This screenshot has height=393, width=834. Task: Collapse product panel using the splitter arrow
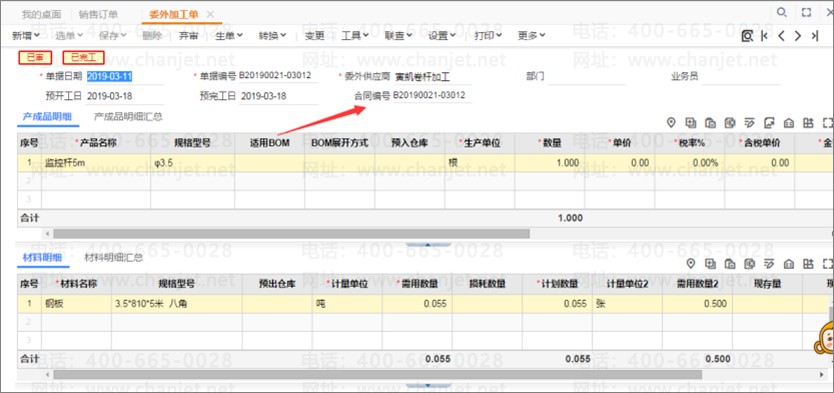[428, 245]
